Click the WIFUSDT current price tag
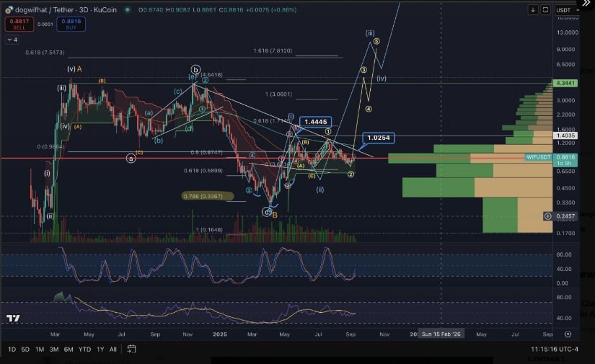The width and height of the screenshot is (595, 364). [539, 157]
